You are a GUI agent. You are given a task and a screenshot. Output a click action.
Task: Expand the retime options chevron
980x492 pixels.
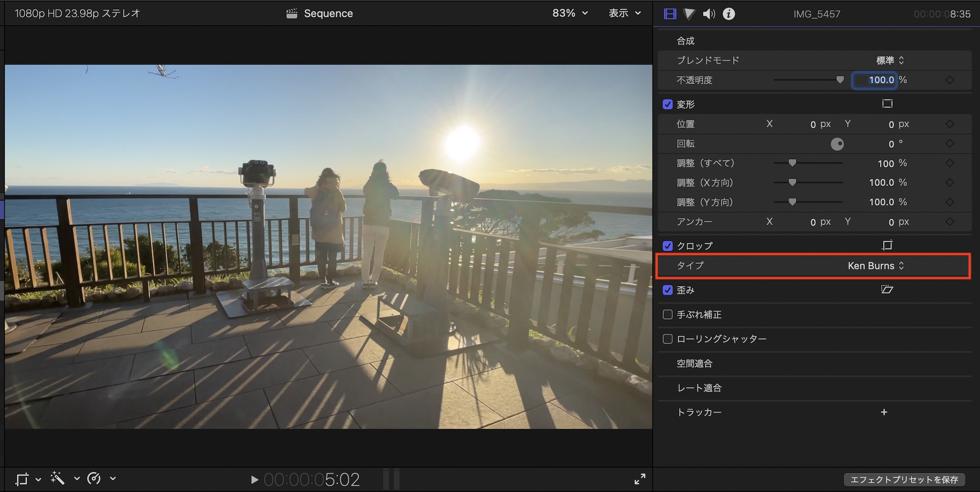tap(113, 479)
